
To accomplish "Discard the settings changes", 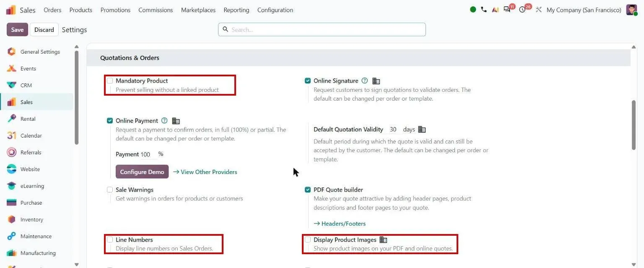I will click(x=44, y=29).
